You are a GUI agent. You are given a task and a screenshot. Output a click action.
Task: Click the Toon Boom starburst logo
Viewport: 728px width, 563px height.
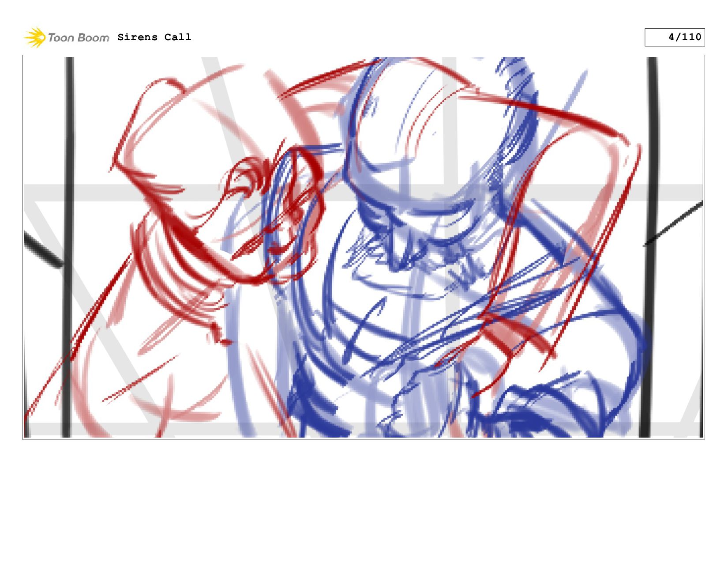pyautogui.click(x=35, y=38)
